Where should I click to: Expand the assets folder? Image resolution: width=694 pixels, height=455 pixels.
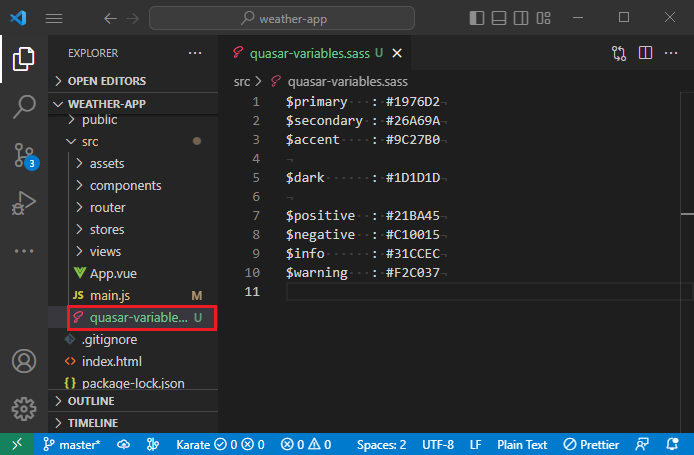(x=133, y=163)
